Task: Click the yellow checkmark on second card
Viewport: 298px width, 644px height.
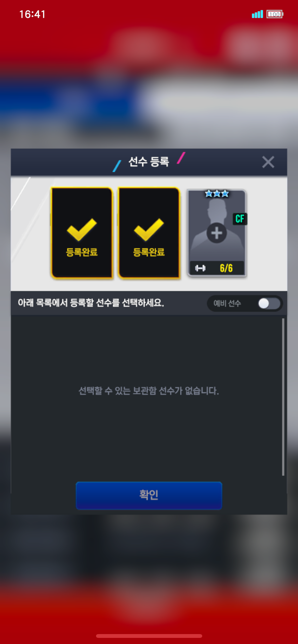Action: 149,229
